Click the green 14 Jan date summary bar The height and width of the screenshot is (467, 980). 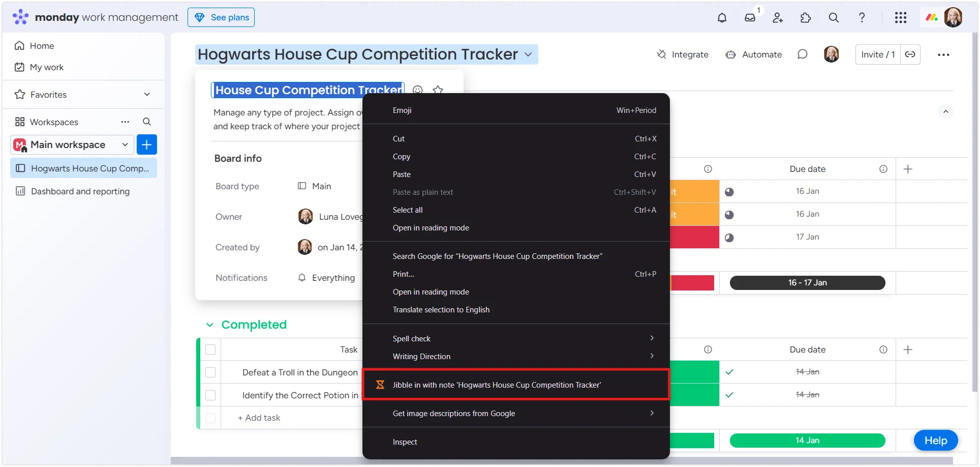pyautogui.click(x=807, y=441)
